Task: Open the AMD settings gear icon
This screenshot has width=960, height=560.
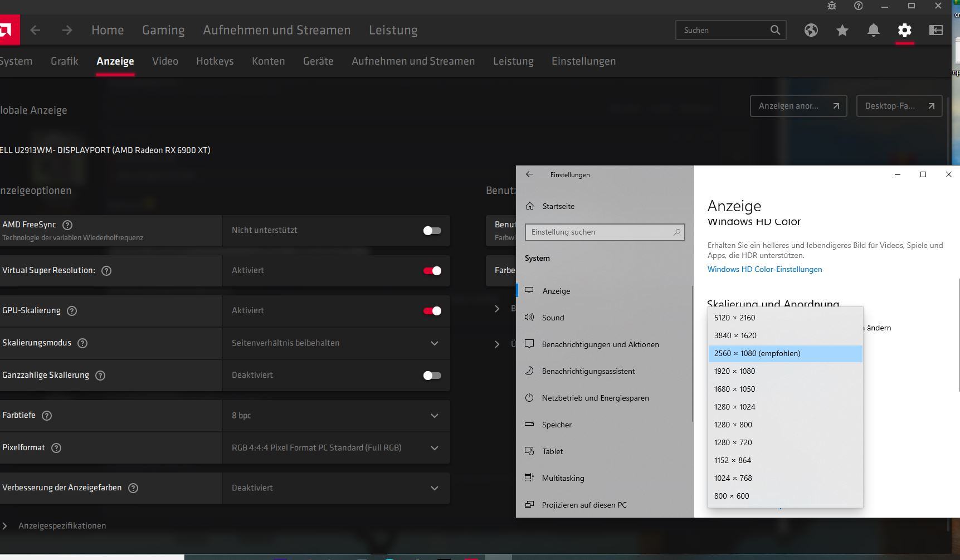Action: [x=904, y=30]
